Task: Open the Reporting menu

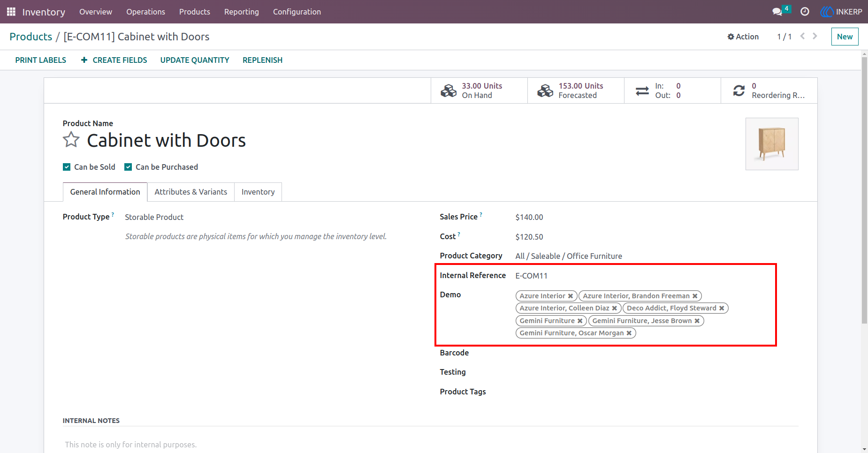Action: point(242,12)
